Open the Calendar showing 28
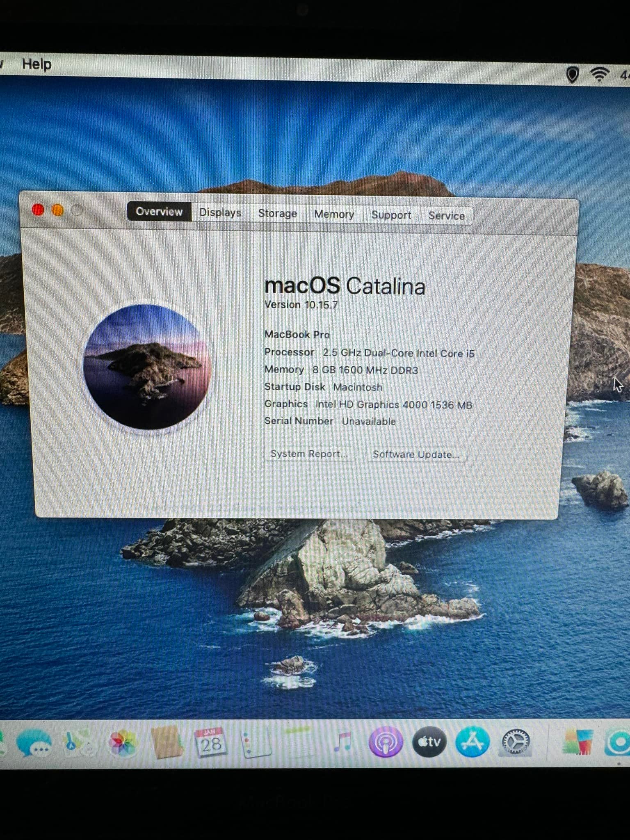This screenshot has width=630, height=840. pos(211,742)
